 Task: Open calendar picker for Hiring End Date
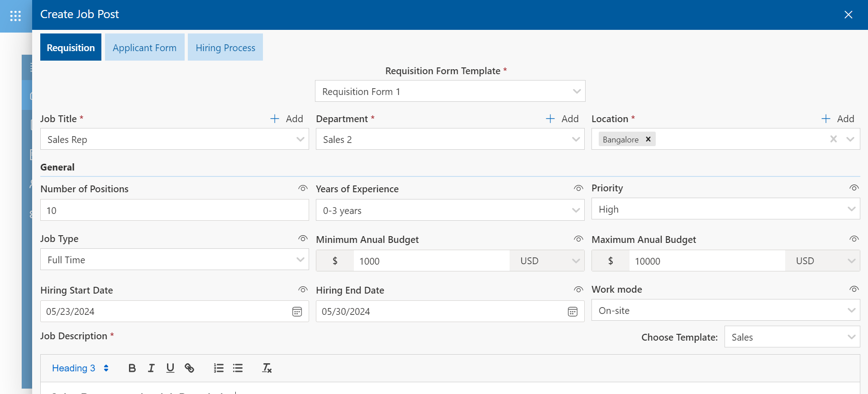pyautogui.click(x=572, y=312)
